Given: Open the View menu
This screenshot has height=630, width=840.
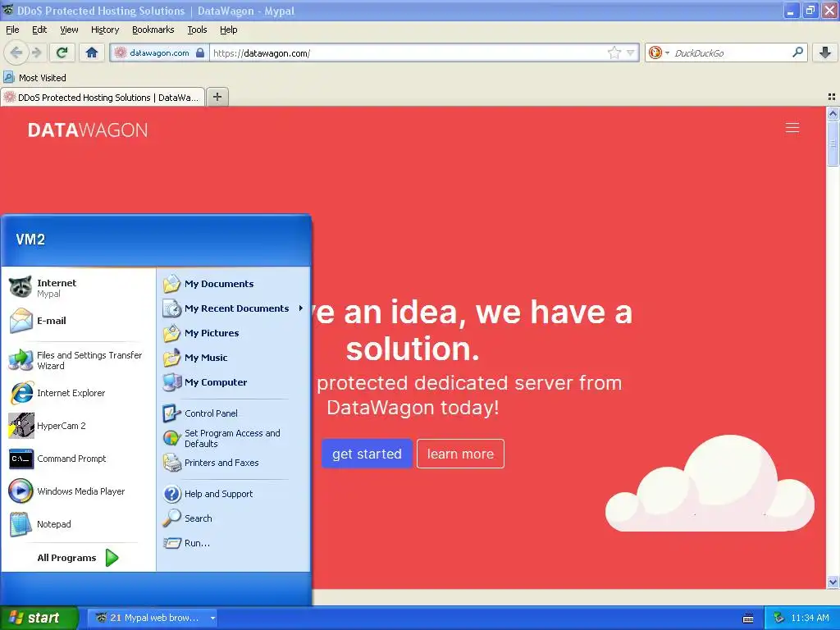Looking at the screenshot, I should coord(69,30).
